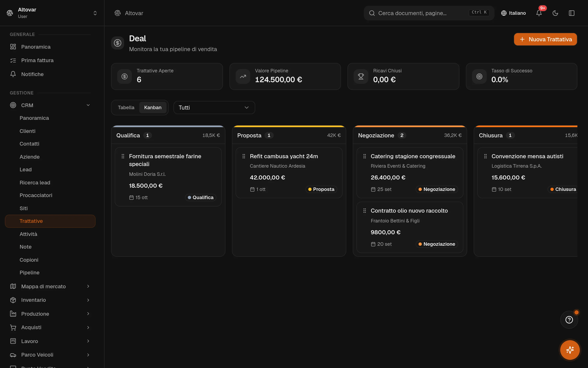
Task: Click the Qualifica stage badge on Molini Doria card
Action: [x=200, y=197]
